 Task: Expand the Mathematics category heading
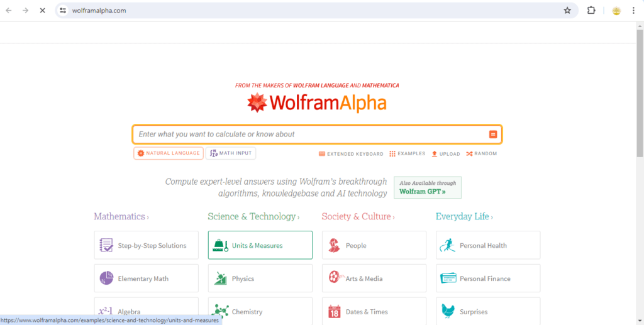click(121, 217)
